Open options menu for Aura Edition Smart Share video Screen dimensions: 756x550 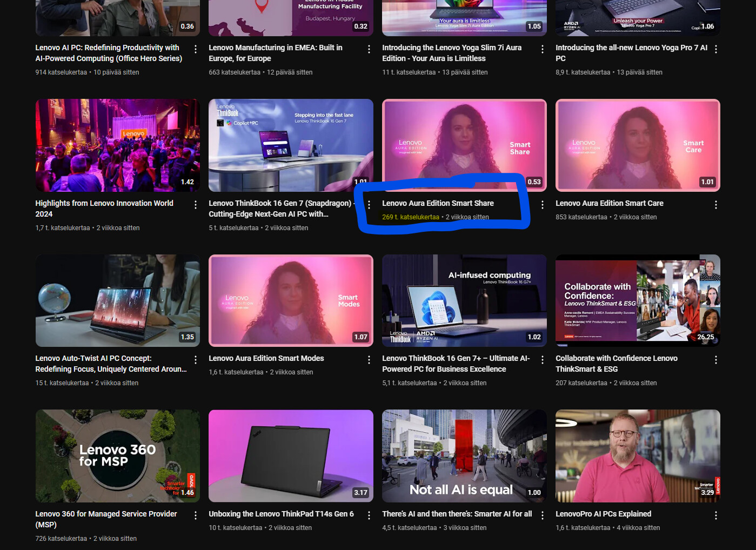pos(543,205)
